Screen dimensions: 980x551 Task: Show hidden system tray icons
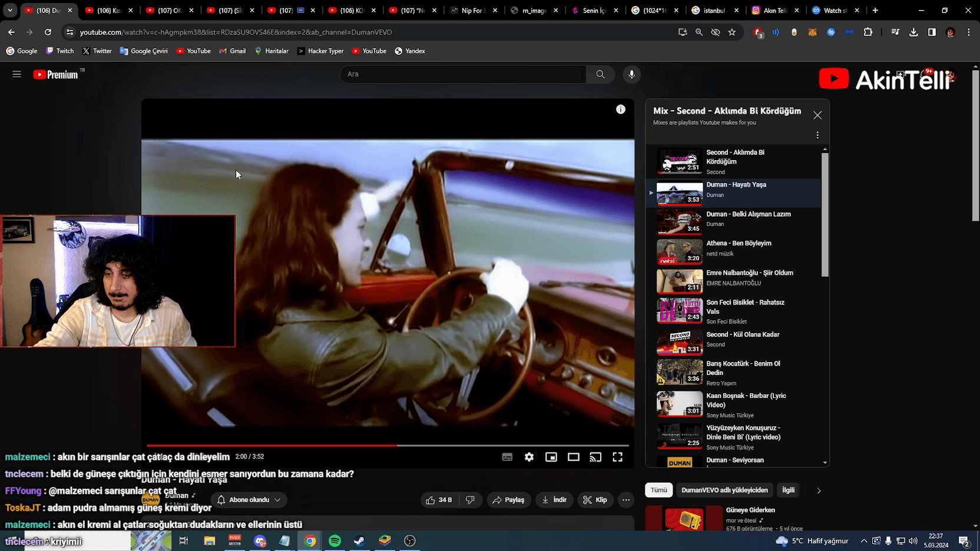tap(864, 541)
